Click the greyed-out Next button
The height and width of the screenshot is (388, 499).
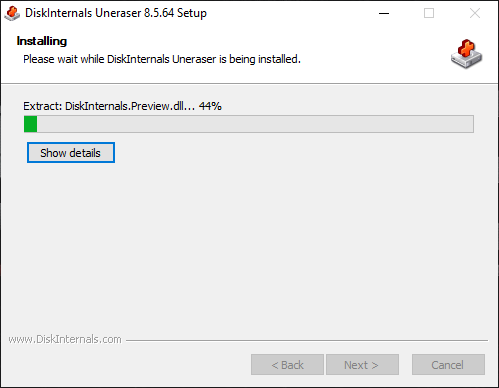tap(362, 365)
